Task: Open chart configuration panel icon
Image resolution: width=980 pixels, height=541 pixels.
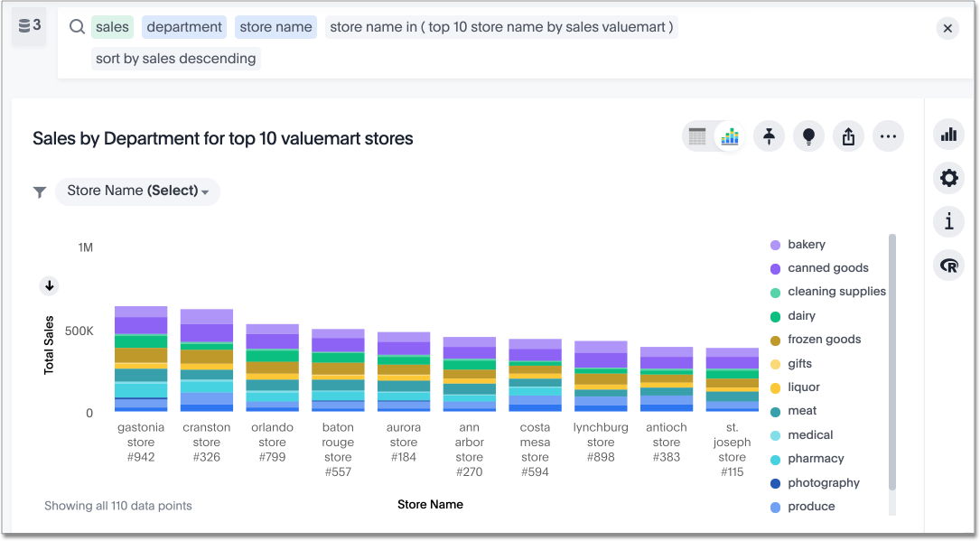Action: (x=948, y=134)
